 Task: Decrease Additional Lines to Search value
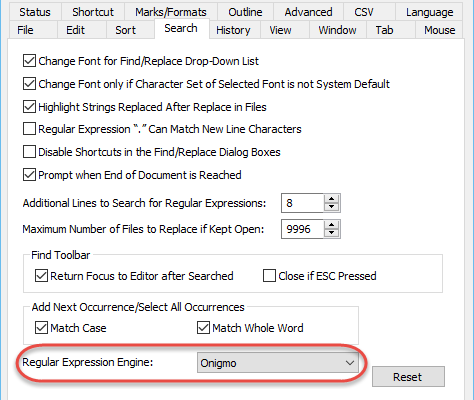pos(331,207)
